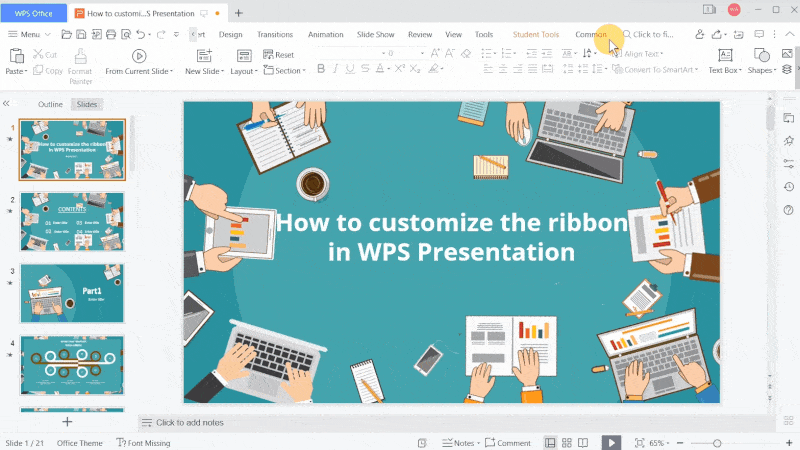Insert a Text Box
This screenshot has width=800, height=450.
point(725,61)
